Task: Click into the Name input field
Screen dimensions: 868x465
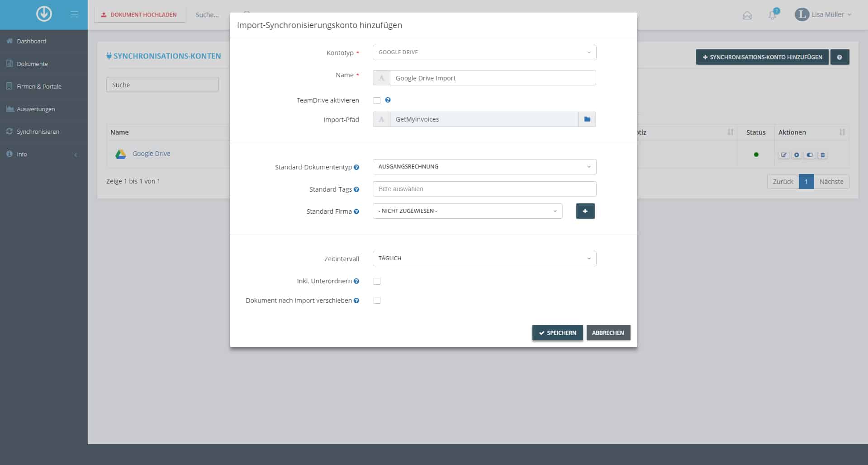Action: coord(493,78)
